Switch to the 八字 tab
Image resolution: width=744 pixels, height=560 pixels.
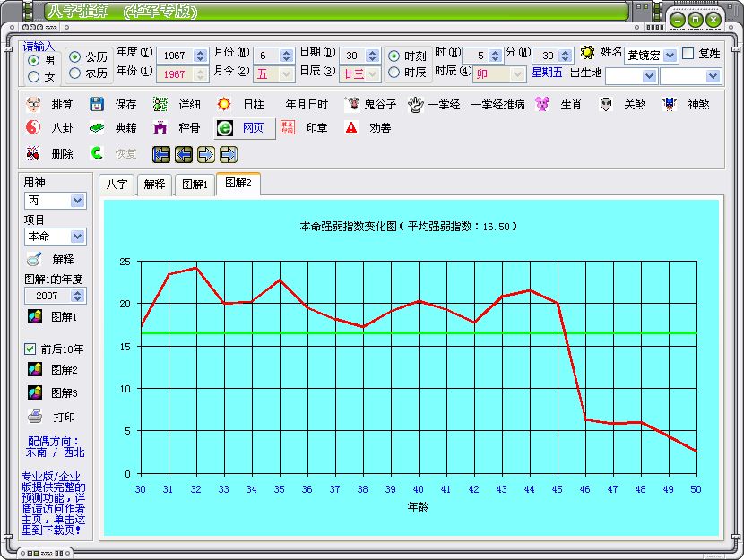[x=117, y=185]
